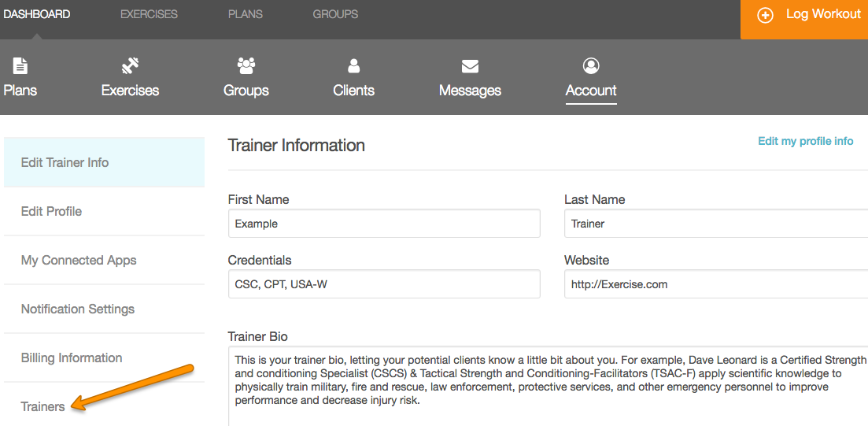Click the Credentials label
The image size is (868, 426).
coord(260,261)
